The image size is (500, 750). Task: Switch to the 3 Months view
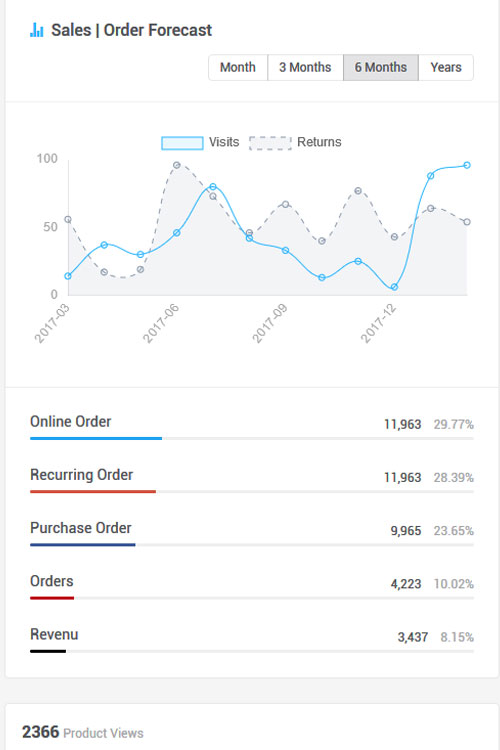(x=305, y=67)
